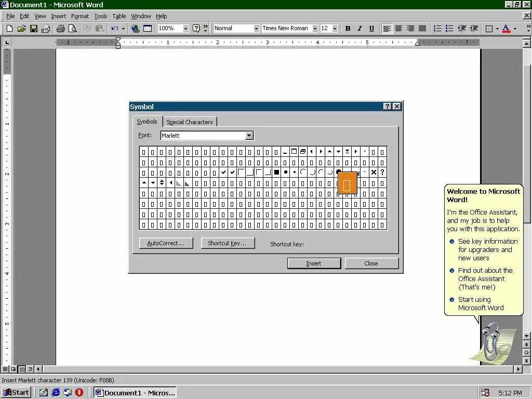Open the font size dropdown

click(335, 29)
